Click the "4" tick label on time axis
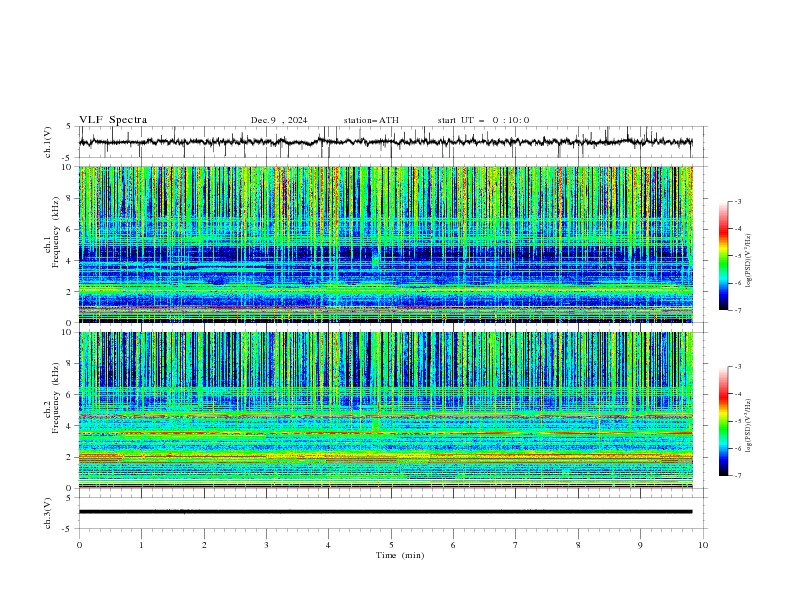Image resolution: width=792 pixels, height=612 pixels. 329,545
